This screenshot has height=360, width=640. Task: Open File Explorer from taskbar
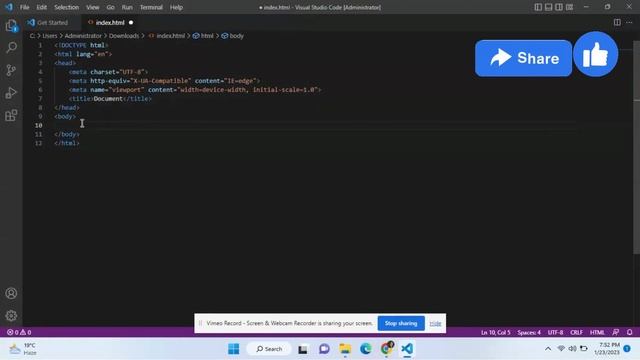point(345,349)
